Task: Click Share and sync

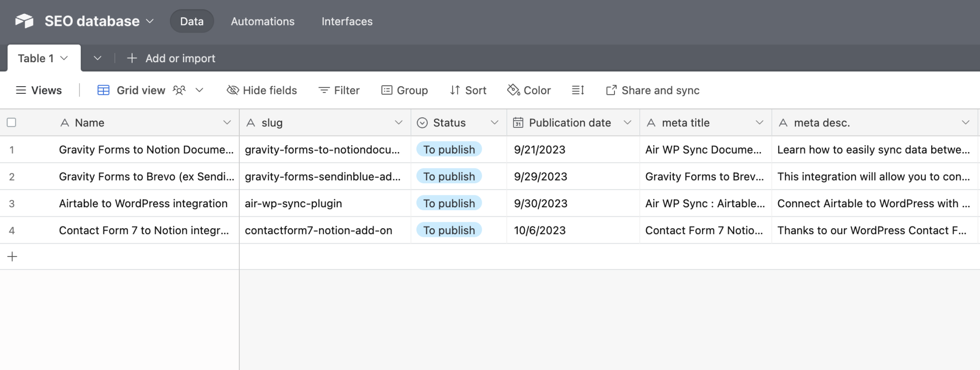Action: [653, 90]
